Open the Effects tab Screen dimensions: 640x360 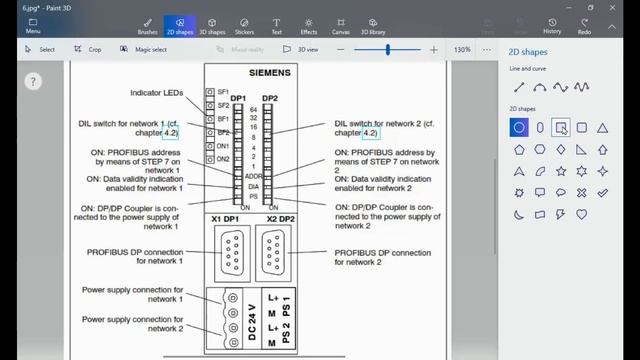pyautogui.click(x=309, y=27)
